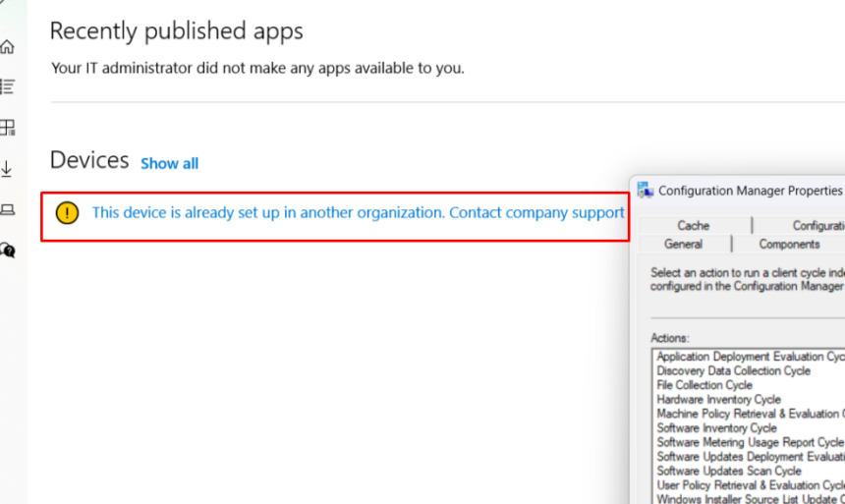Switch to the Cache tab
Image resolution: width=845 pixels, height=504 pixels.
point(693,225)
